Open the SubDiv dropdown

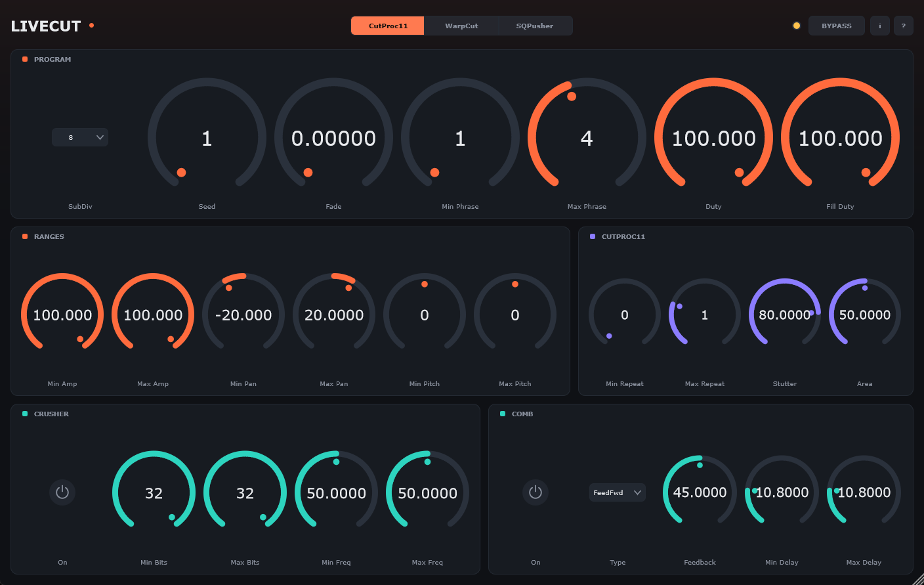pos(80,137)
